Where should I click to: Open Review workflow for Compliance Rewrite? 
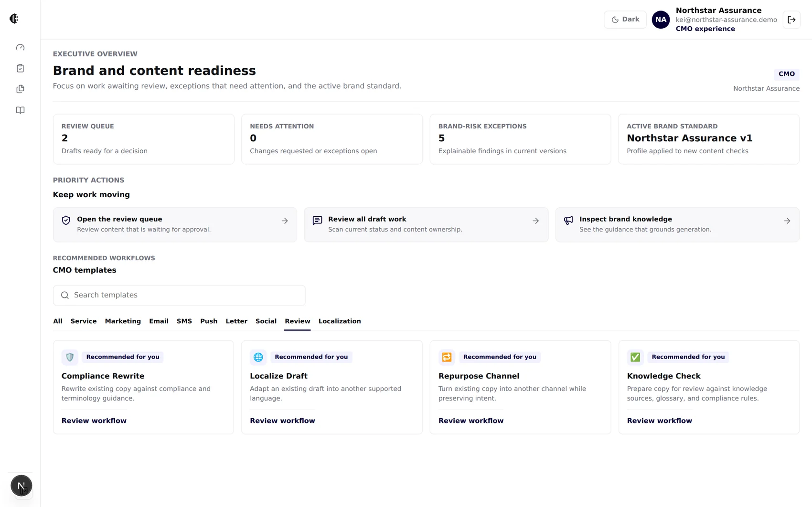pos(94,421)
